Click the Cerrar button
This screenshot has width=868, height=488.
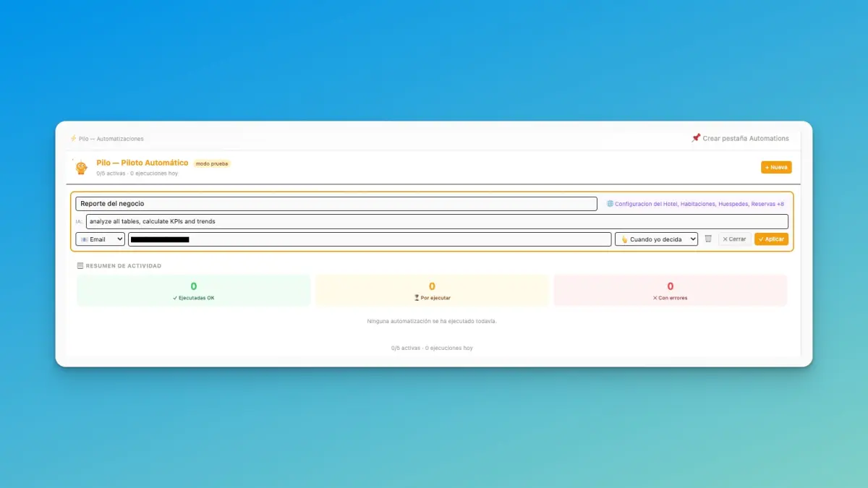pos(734,239)
